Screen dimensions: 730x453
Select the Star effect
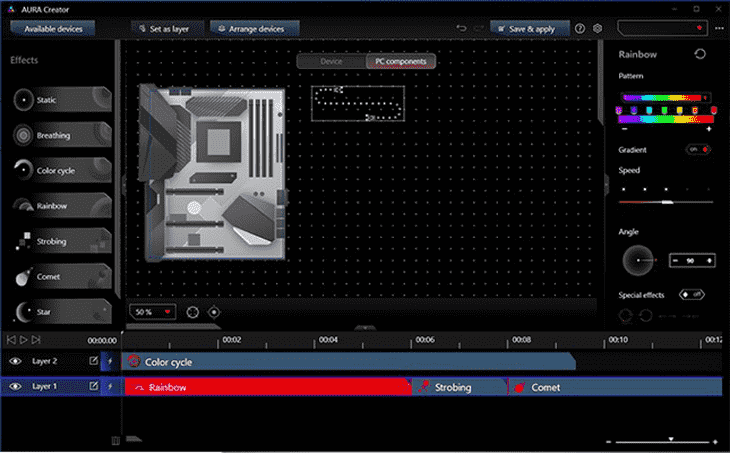(x=63, y=312)
